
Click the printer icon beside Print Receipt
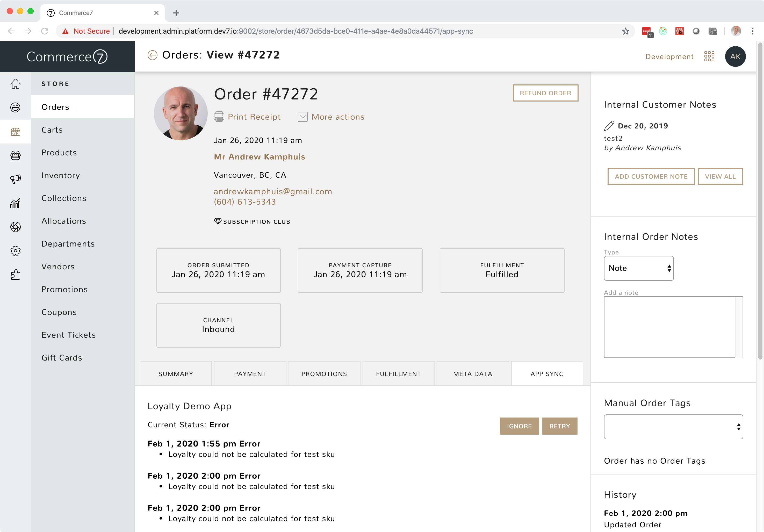219,117
